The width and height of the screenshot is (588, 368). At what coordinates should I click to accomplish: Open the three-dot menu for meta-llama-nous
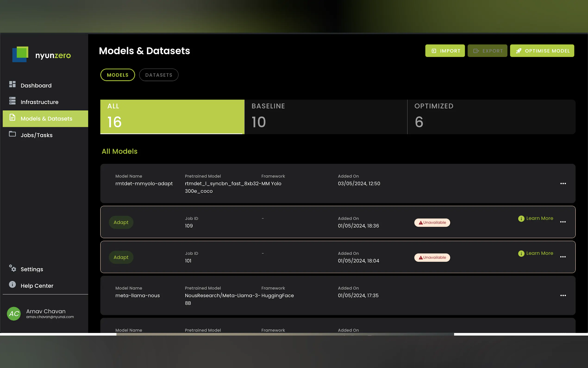coord(563,295)
